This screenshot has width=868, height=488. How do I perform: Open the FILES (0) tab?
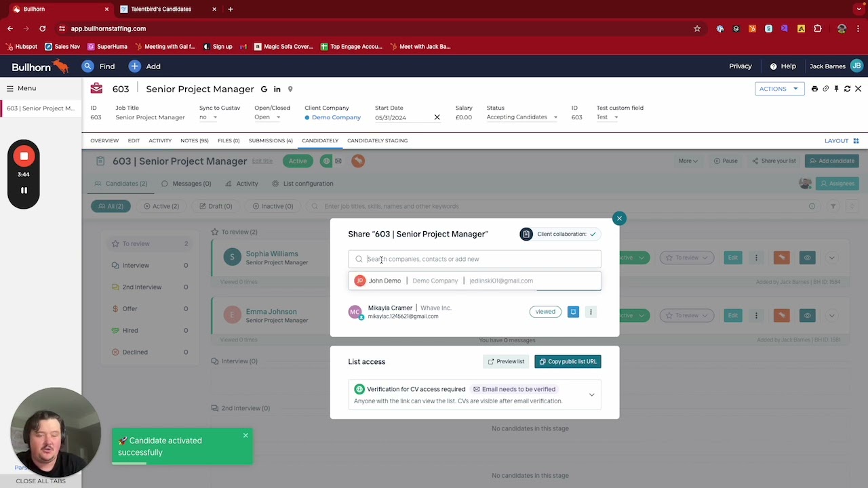pyautogui.click(x=229, y=141)
